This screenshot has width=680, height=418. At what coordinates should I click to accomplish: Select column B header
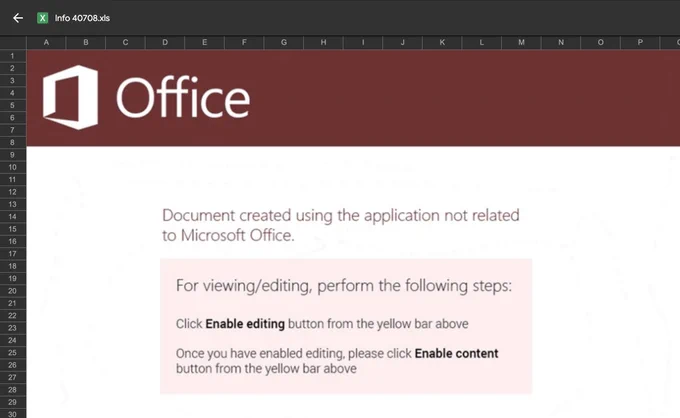coord(86,42)
